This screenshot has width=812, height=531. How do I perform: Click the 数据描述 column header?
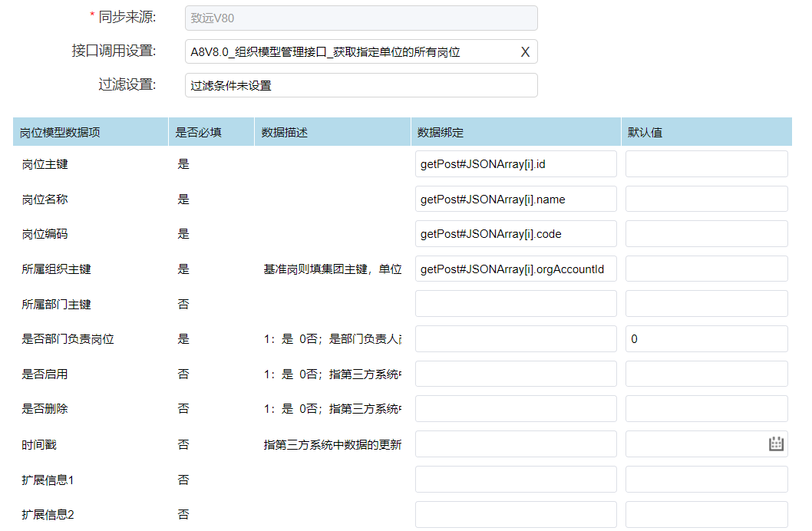(332, 132)
